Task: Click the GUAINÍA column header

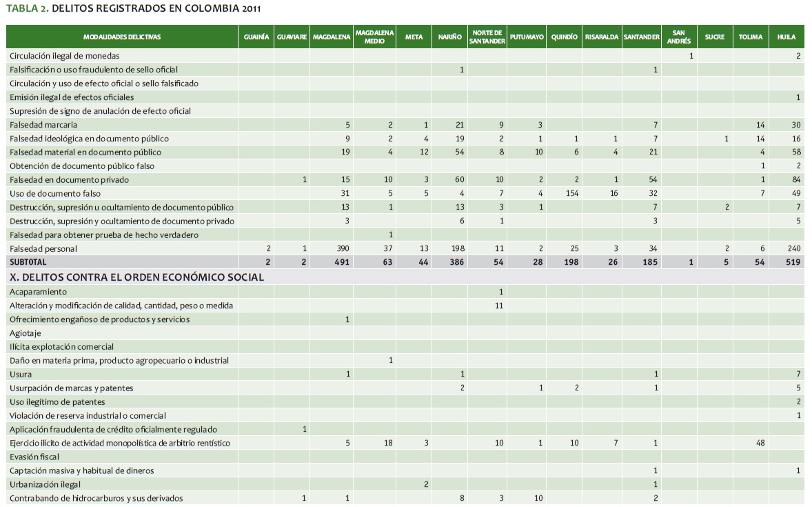Action: click(256, 37)
